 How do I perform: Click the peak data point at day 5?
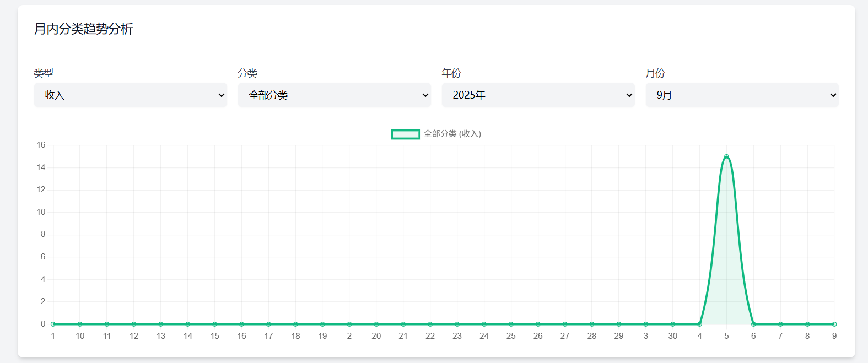point(726,157)
